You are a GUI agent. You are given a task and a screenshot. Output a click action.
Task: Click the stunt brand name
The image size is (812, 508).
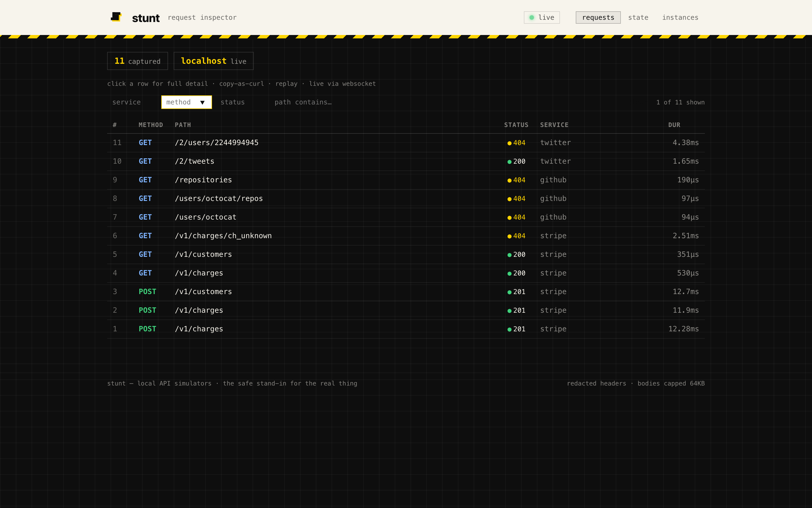(x=145, y=18)
